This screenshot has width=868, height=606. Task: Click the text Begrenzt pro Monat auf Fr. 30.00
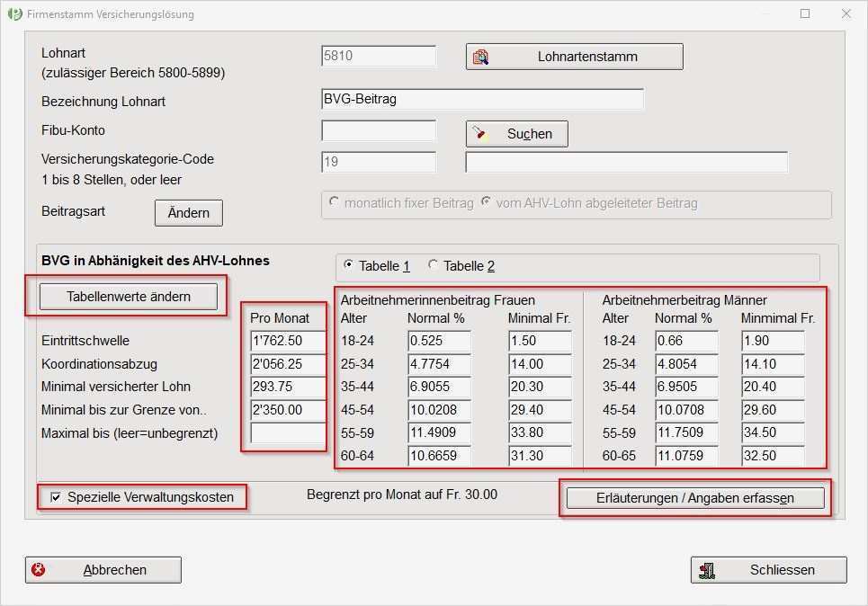(x=402, y=495)
